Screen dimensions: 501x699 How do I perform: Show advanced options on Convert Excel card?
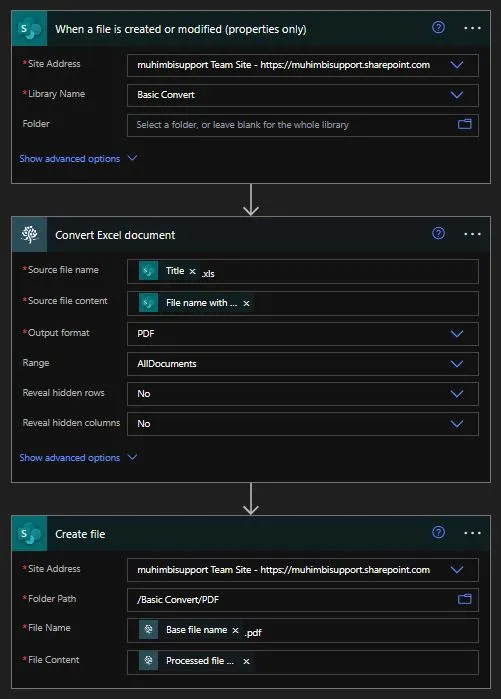[x=78, y=458]
